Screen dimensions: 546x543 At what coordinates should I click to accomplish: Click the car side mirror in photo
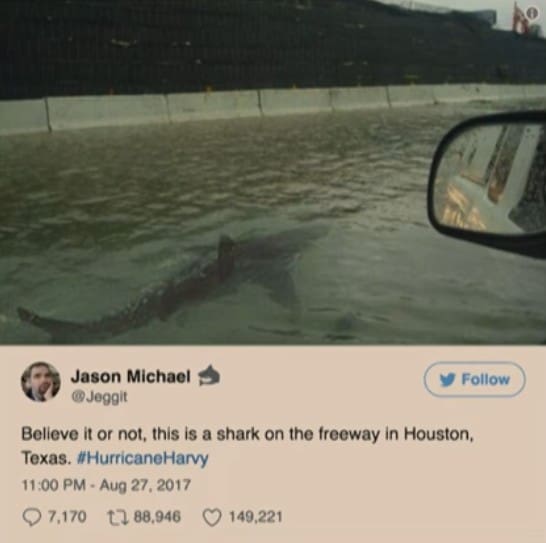pos(488,182)
